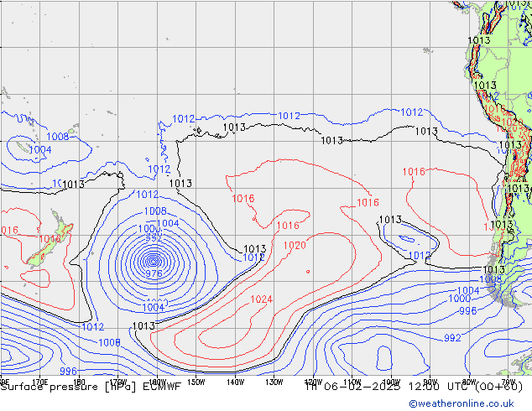Screen dimensions: 532x411
Task: Select the 'Surface pressure [hPa] ECMWF' caption
Action: [x=91, y=387]
